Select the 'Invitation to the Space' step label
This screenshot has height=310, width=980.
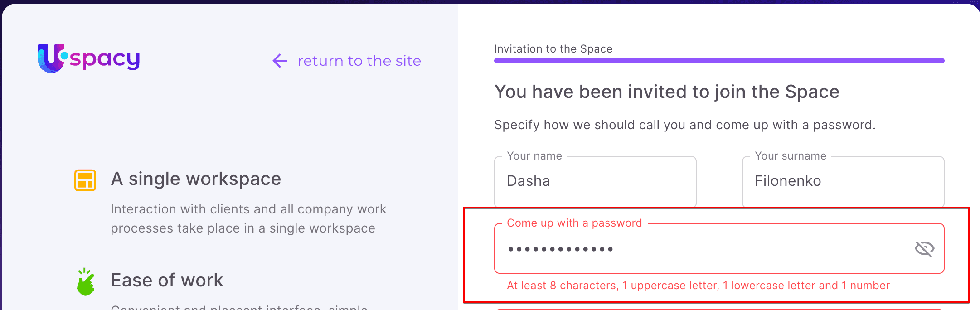tap(553, 49)
